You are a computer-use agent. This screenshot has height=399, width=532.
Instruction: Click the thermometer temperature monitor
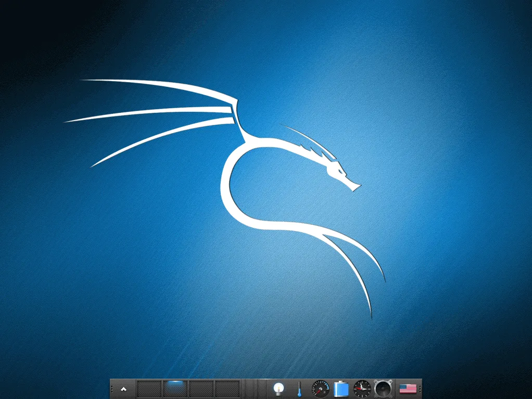click(299, 389)
